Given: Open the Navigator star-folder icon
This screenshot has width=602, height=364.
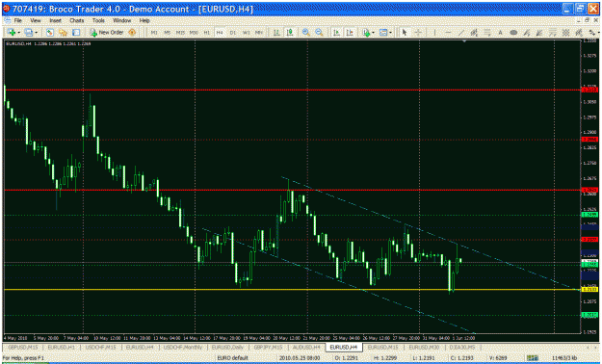Looking at the screenshot, I should [63, 33].
